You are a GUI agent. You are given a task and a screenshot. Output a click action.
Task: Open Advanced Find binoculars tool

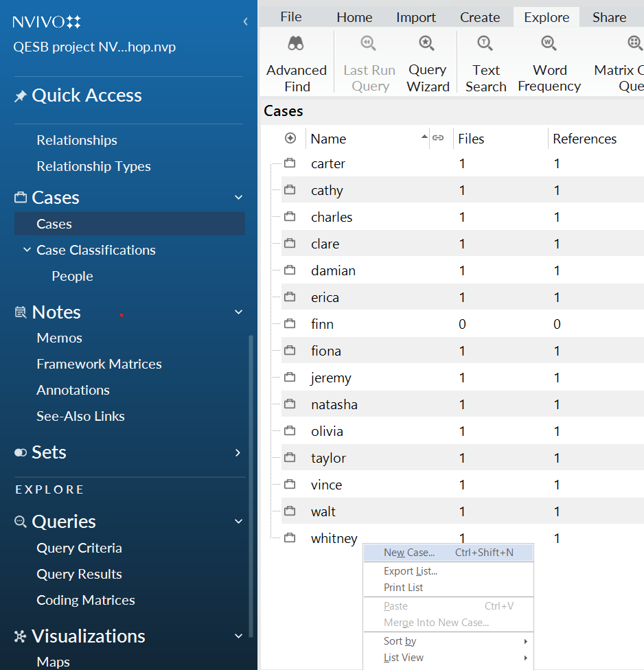(x=297, y=62)
